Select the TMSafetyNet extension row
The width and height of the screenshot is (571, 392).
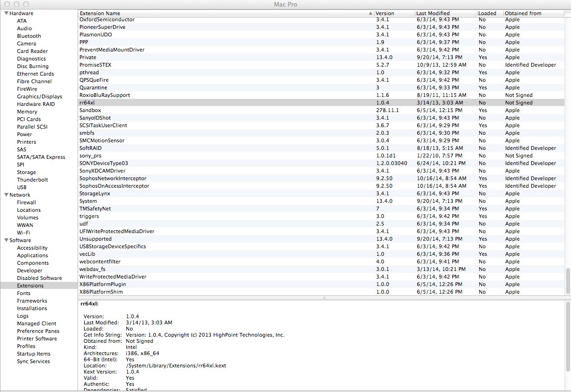321,209
